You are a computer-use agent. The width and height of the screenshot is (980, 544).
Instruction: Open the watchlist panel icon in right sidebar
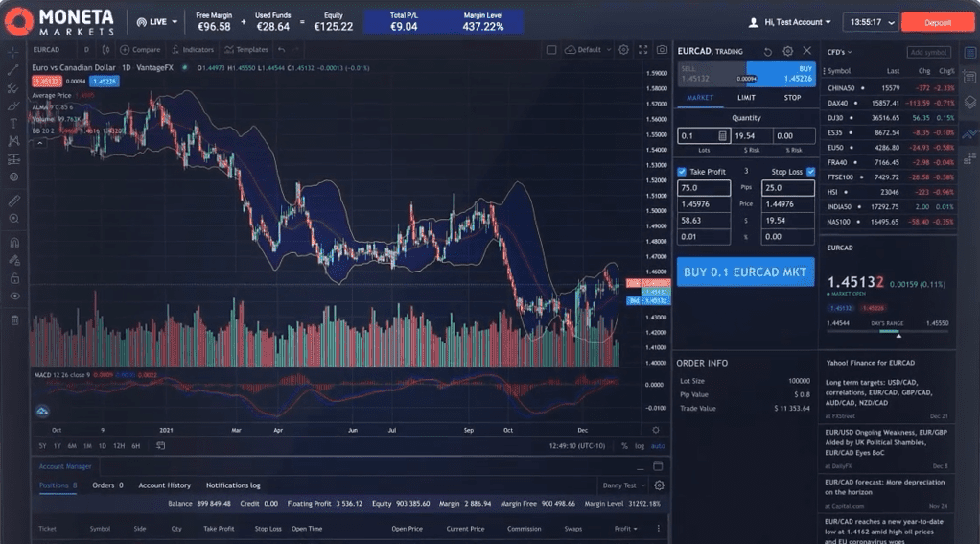[970, 53]
